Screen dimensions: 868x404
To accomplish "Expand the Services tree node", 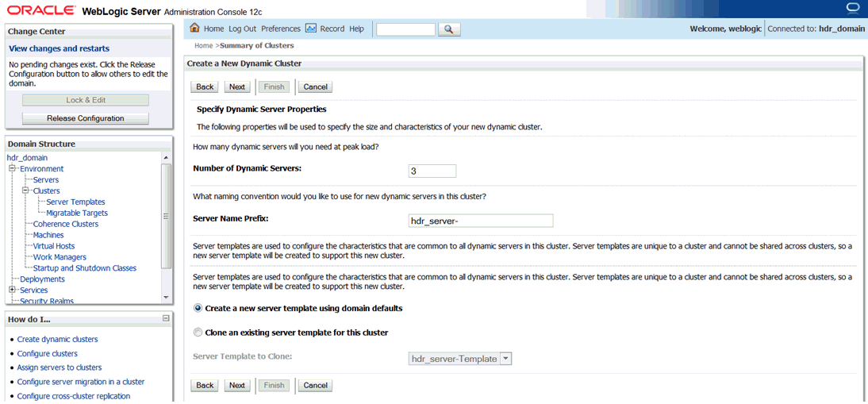I will pyautogui.click(x=12, y=290).
